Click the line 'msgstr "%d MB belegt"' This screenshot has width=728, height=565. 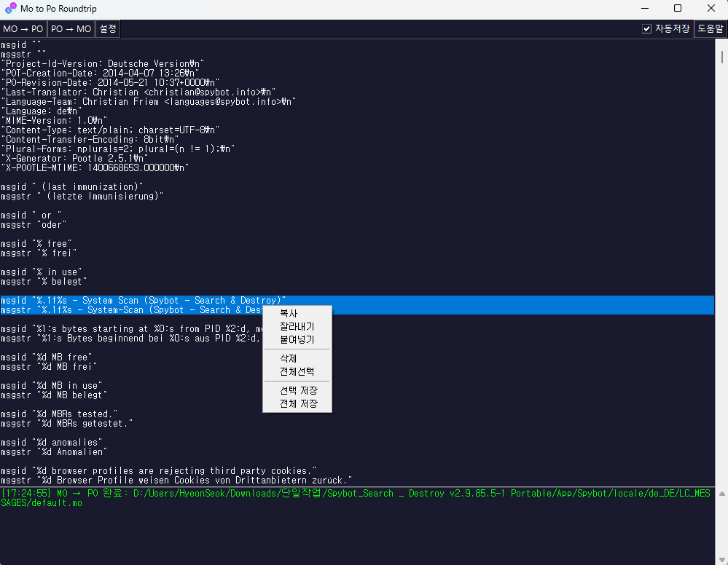(x=54, y=395)
